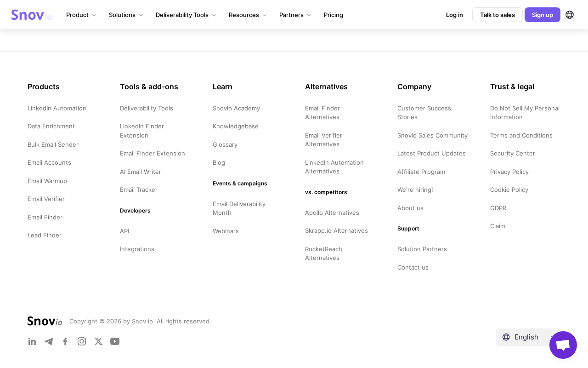This screenshot has height=368, width=588.
Task: Open the Integrations link
Action: [137, 249]
